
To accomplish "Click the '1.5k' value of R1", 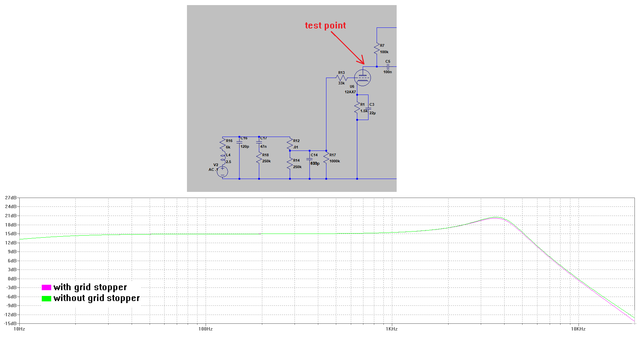I will click(x=364, y=111).
